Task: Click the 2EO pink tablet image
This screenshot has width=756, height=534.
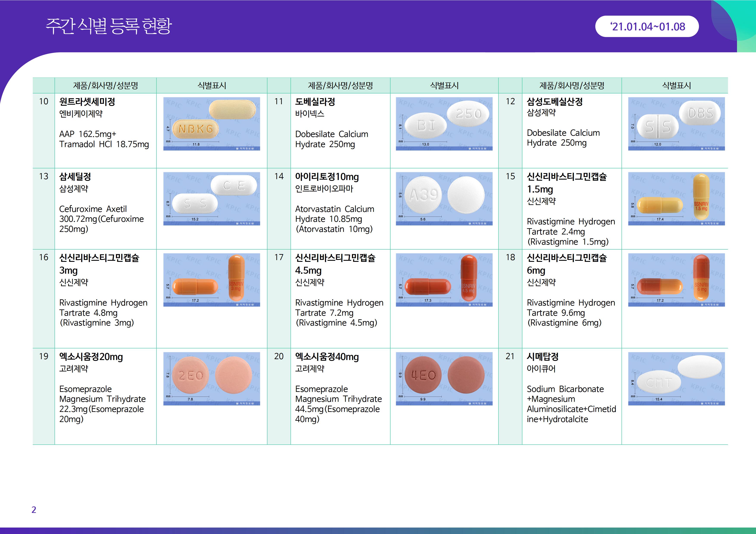Action: pyautogui.click(x=211, y=379)
